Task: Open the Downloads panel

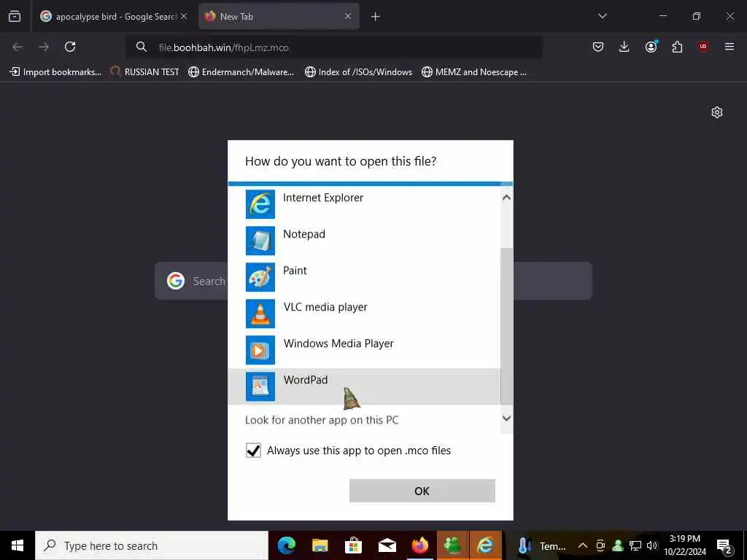Action: click(x=624, y=47)
